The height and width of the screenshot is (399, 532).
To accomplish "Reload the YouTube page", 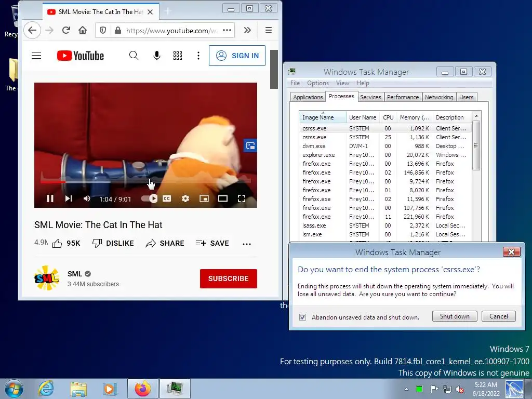I will coord(66,31).
